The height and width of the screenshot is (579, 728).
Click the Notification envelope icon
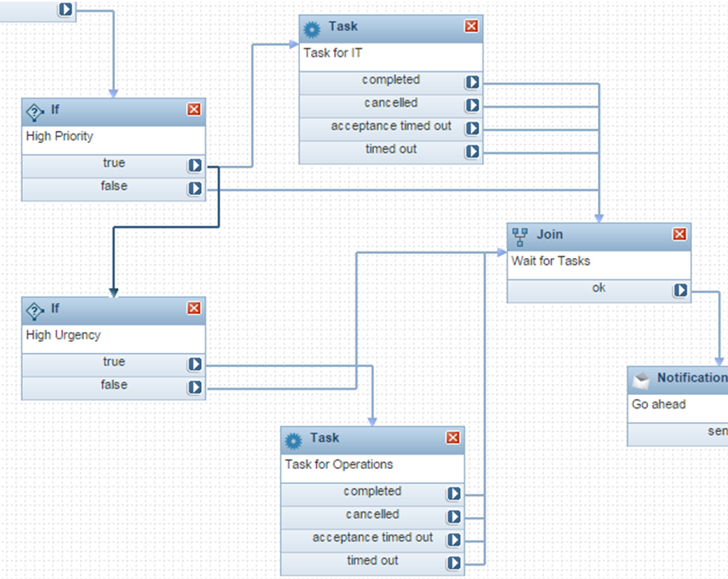[x=641, y=379]
